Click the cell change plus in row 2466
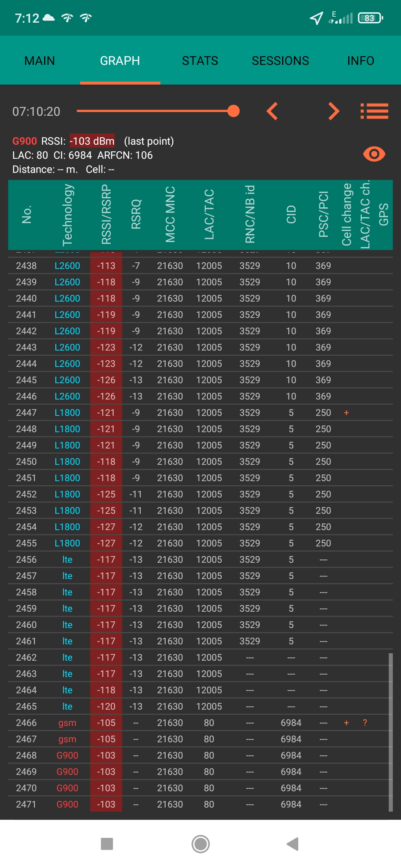 click(x=346, y=723)
